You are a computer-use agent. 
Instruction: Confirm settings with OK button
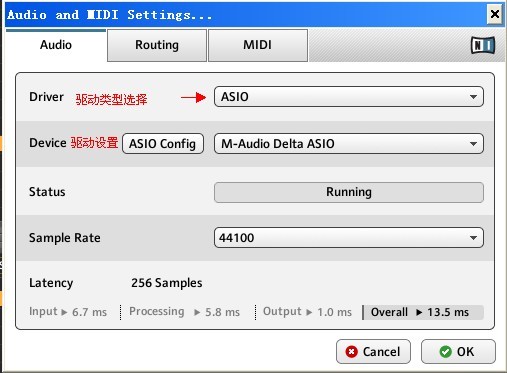pos(458,352)
